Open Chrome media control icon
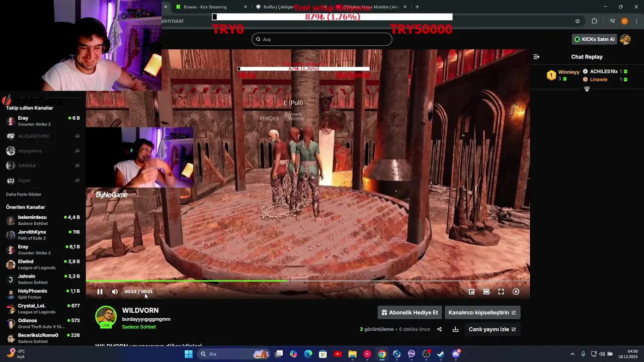This screenshot has width=644, height=362. point(612,21)
